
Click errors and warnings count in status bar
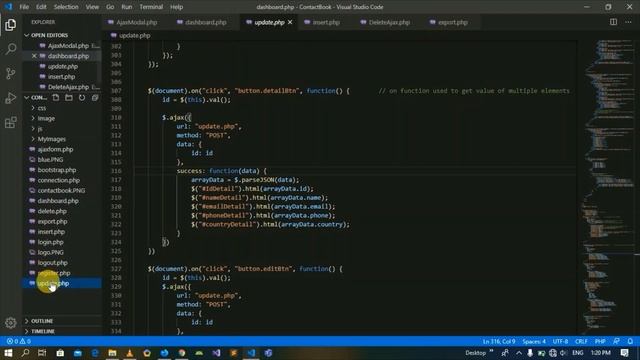[x=19, y=341]
